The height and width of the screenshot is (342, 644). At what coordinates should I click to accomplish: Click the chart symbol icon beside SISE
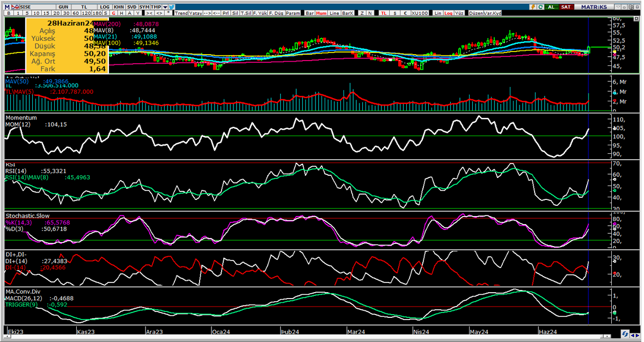point(15,6)
